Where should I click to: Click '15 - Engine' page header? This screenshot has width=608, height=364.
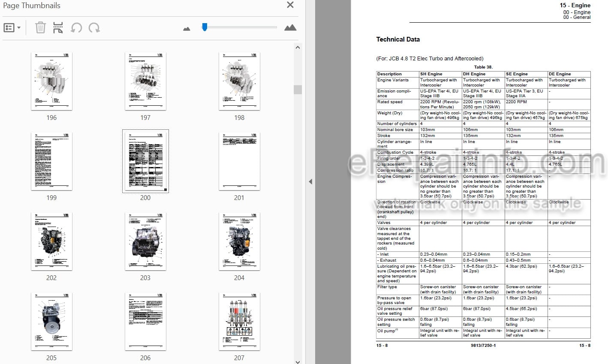point(575,5)
